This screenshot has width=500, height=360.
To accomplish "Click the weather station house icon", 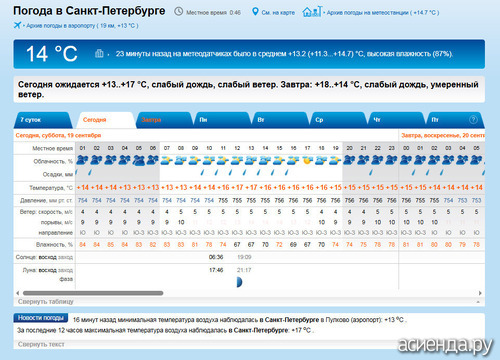I will point(312,12).
